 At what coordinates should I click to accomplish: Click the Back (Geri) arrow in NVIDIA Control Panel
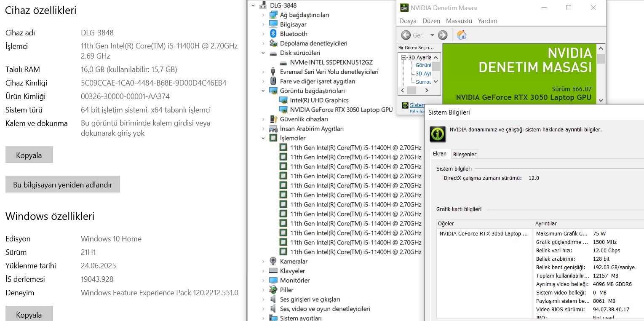coord(406,35)
